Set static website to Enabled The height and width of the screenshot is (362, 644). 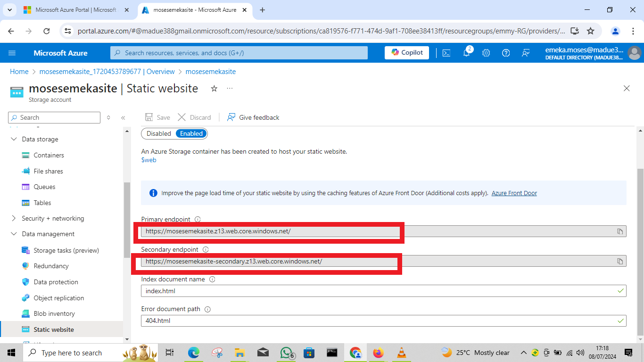[191, 133]
